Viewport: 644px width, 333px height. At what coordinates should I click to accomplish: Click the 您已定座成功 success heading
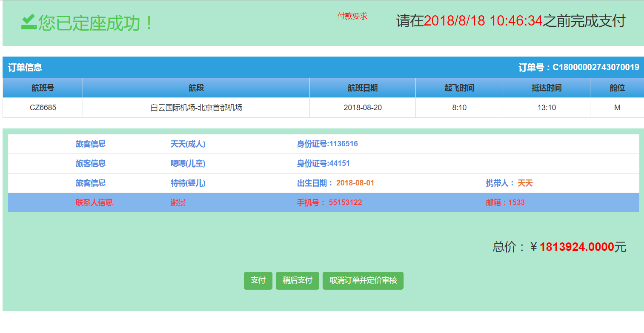tap(95, 23)
